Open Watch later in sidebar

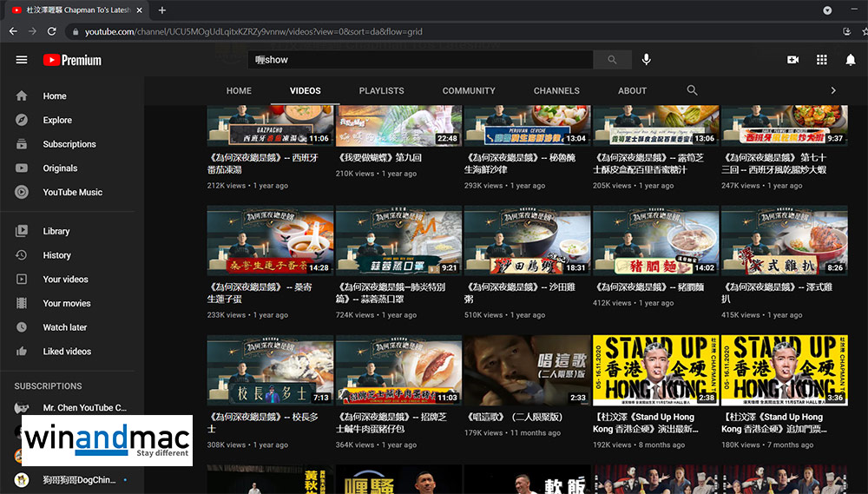click(x=65, y=327)
